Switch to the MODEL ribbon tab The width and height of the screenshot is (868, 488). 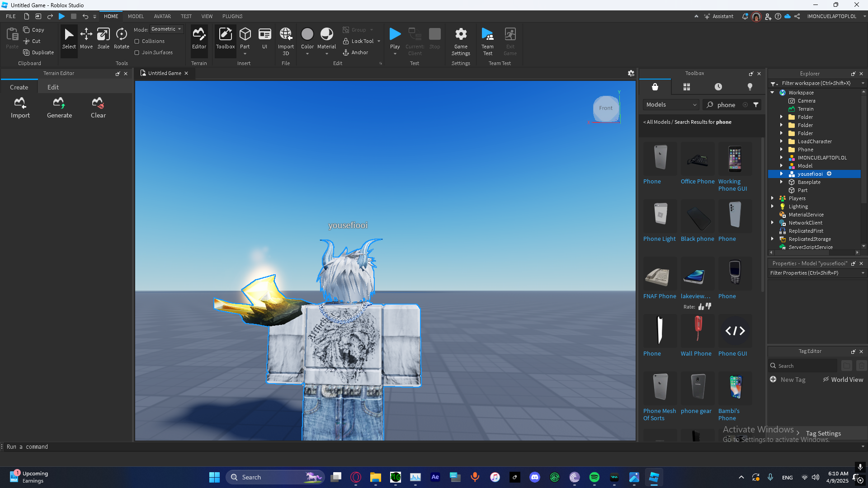[x=136, y=16]
